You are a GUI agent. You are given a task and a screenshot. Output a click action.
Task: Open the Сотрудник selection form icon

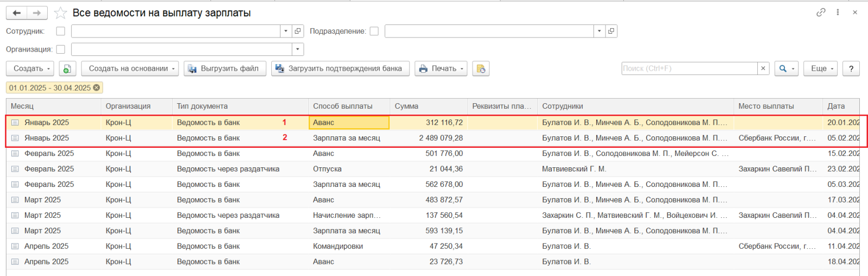(298, 31)
